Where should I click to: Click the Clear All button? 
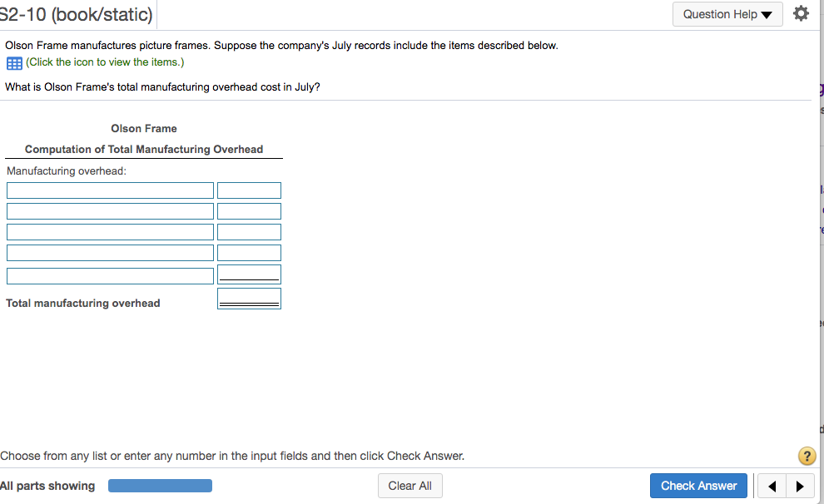click(410, 486)
